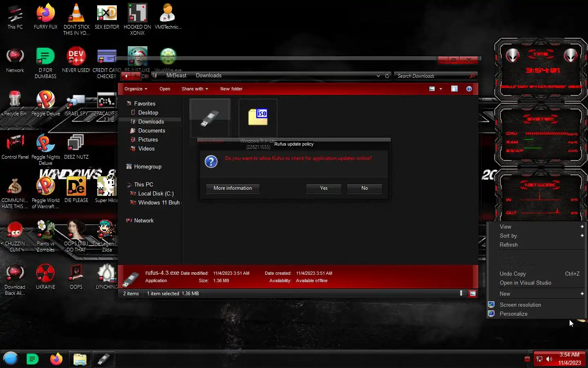The image size is (588, 368).
Task: Select the Windows 11 Bruh drive
Action: pyautogui.click(x=159, y=203)
